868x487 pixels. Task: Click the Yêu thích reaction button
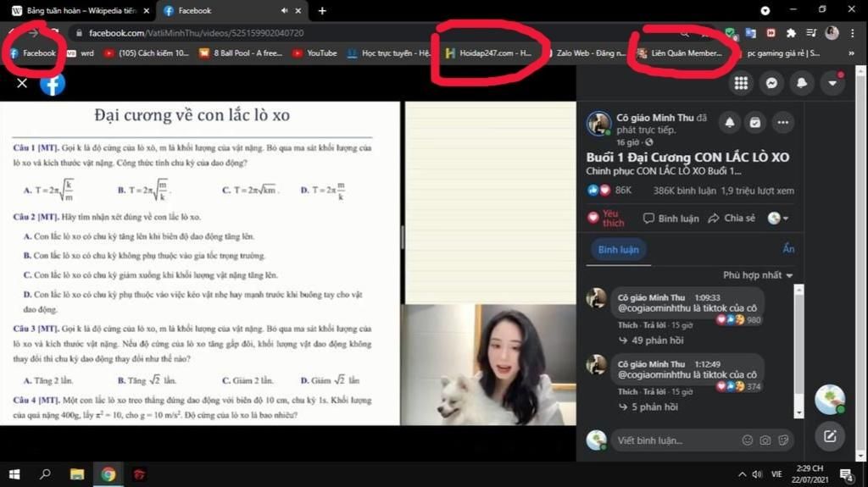[605, 218]
